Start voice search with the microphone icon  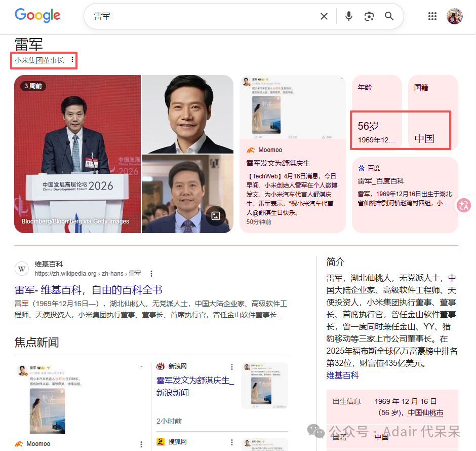(x=349, y=16)
